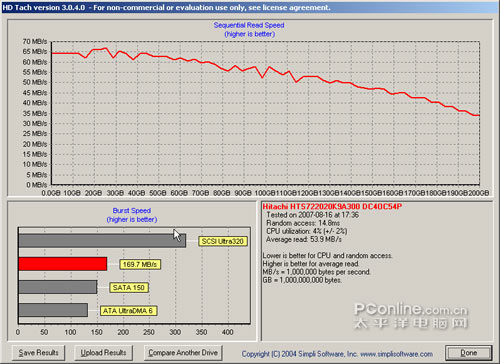500x364 pixels.
Task: Open Upload Results
Action: point(103,353)
